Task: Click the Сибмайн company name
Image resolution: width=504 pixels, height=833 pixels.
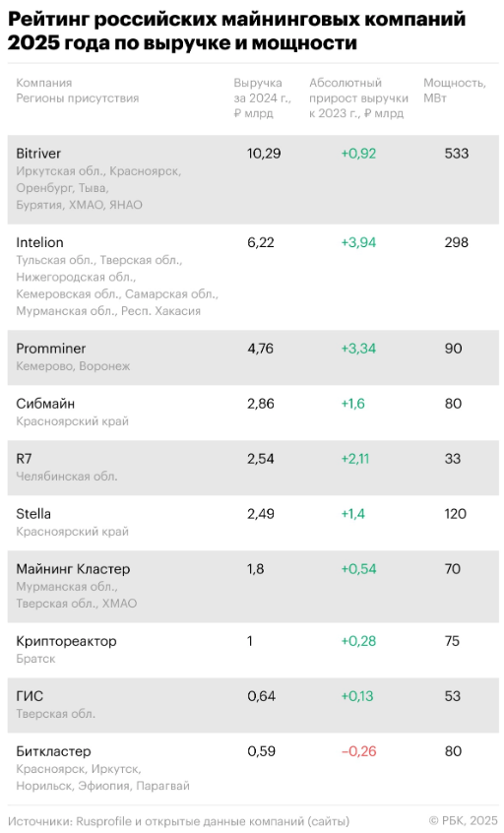Action: 45,404
